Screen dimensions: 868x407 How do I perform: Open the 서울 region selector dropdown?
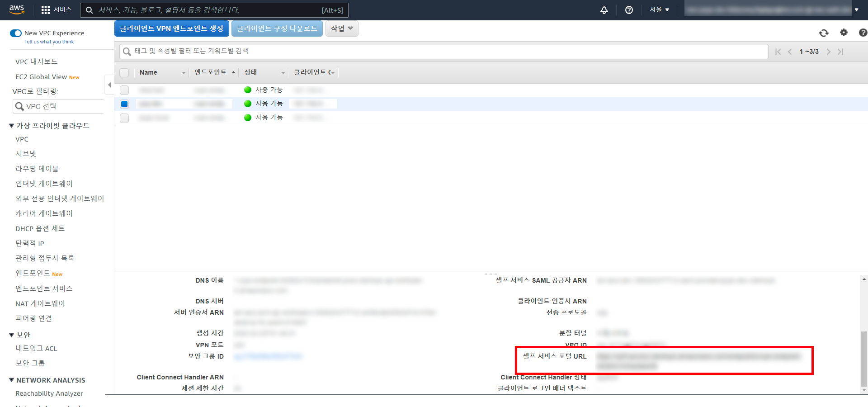tap(659, 10)
